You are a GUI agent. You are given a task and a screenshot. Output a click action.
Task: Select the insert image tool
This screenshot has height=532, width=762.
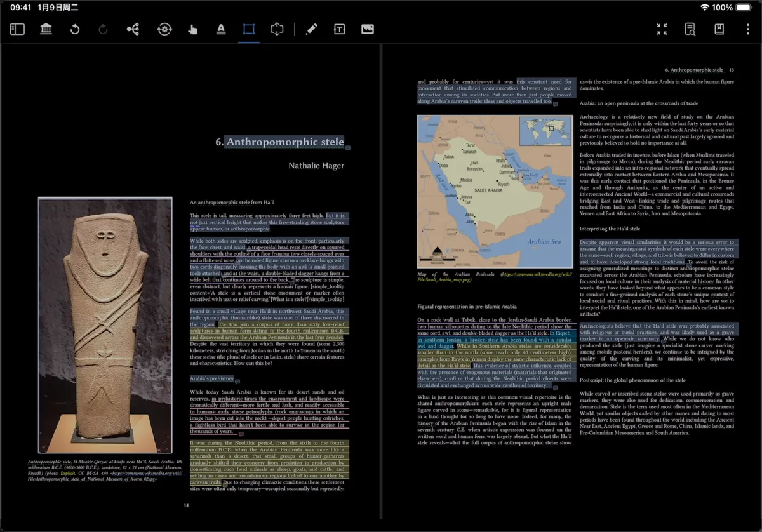pyautogui.click(x=367, y=29)
